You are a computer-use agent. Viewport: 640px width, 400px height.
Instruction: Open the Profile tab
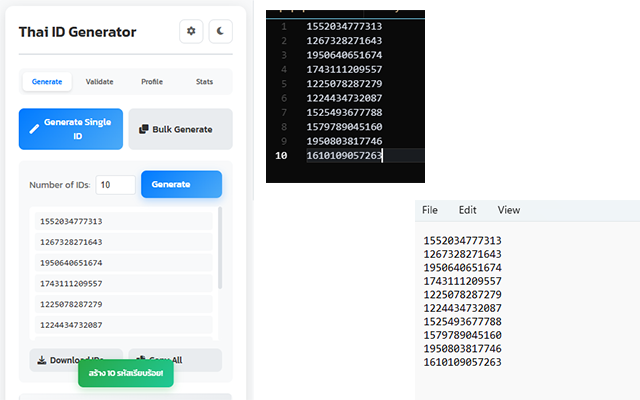(x=152, y=81)
